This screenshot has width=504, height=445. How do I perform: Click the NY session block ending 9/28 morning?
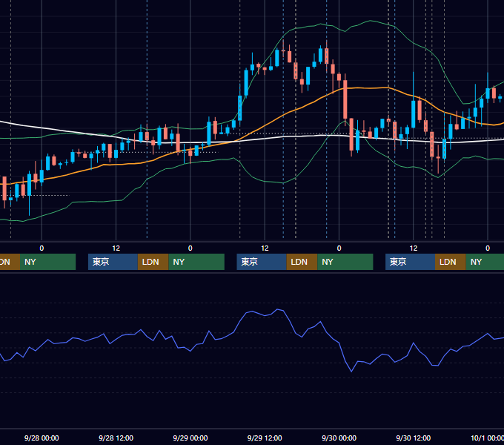click(x=47, y=262)
